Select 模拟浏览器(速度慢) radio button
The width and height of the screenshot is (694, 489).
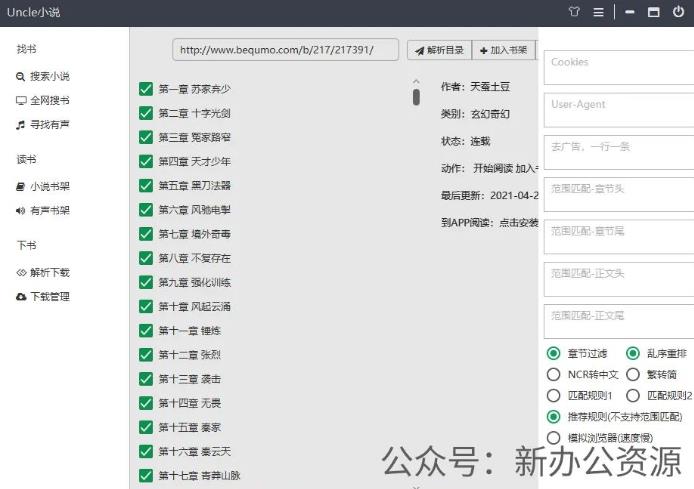click(x=553, y=438)
